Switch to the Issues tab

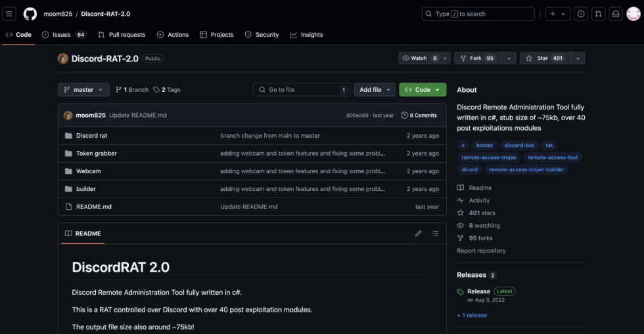[64, 35]
